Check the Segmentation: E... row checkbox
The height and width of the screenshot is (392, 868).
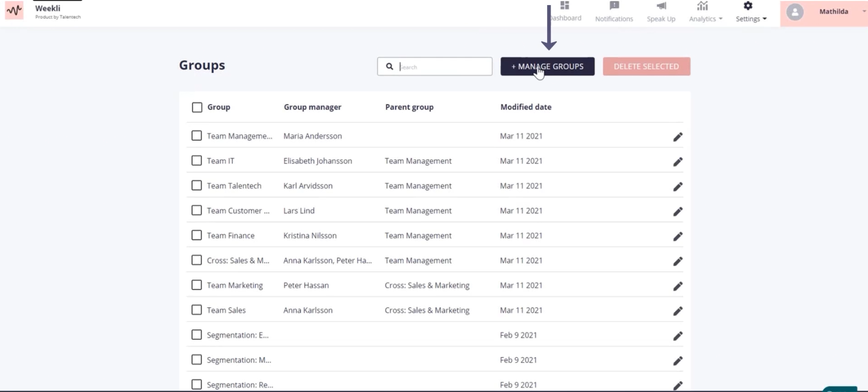pyautogui.click(x=197, y=334)
